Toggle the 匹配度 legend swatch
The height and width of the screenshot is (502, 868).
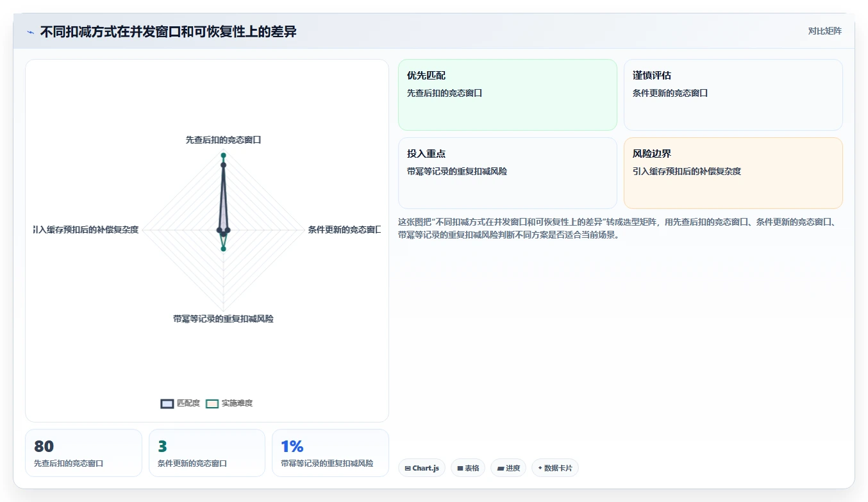coord(167,403)
